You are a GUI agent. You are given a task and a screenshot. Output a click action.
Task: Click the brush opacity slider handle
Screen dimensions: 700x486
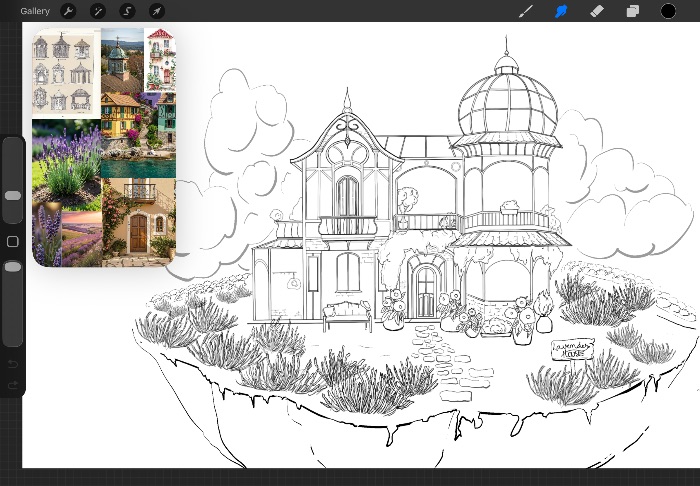pyautogui.click(x=12, y=267)
